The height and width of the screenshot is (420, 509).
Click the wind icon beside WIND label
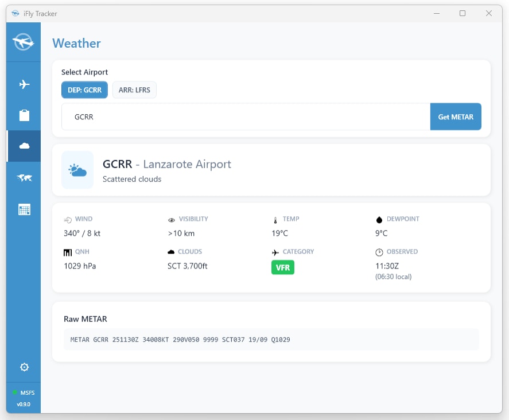point(68,219)
